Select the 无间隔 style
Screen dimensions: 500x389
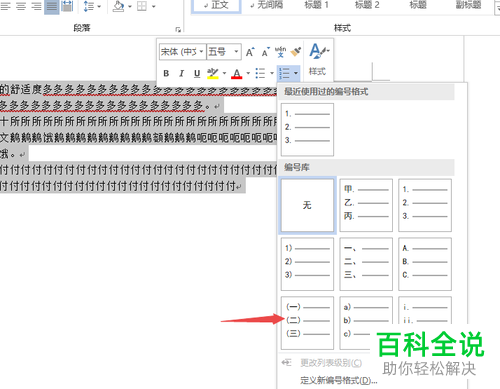point(267,5)
